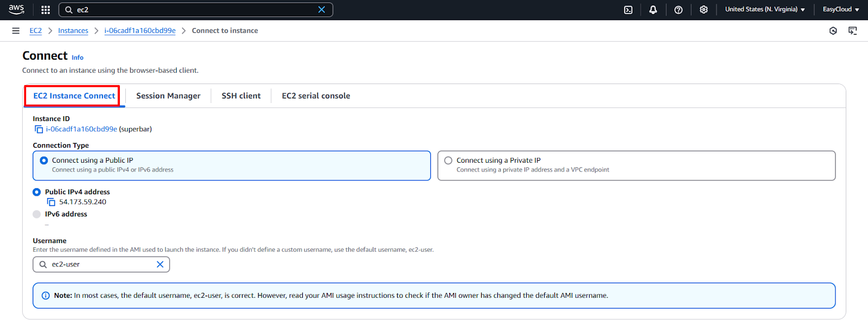This screenshot has width=868, height=320.
Task: Clear the ec2 search text
Action: click(x=322, y=10)
